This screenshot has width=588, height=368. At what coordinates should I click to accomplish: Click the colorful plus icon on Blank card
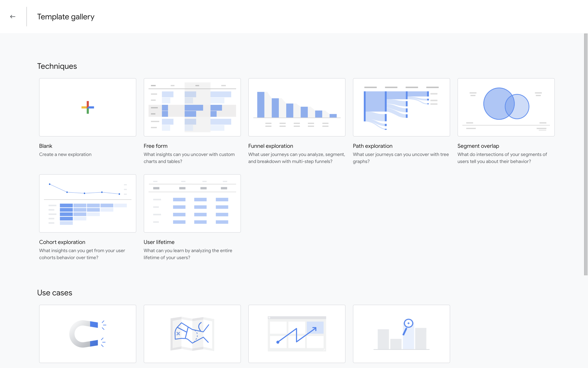point(88,107)
